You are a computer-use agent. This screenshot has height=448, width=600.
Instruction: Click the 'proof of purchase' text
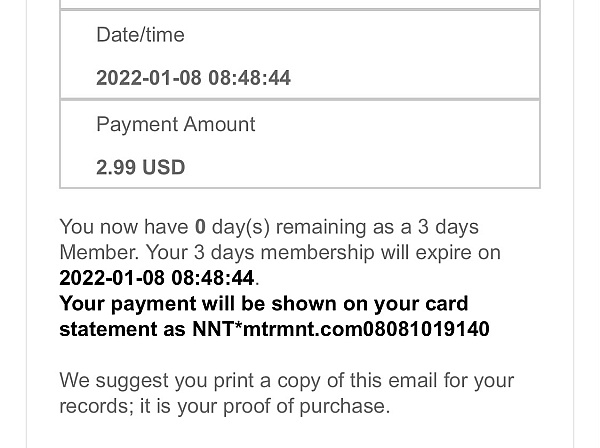tap(306, 406)
